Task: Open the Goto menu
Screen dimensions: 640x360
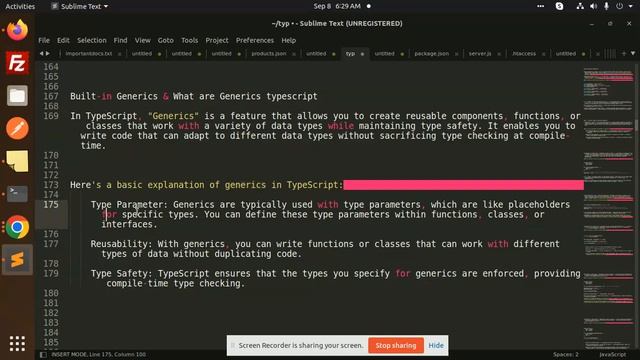Action: coord(165,40)
